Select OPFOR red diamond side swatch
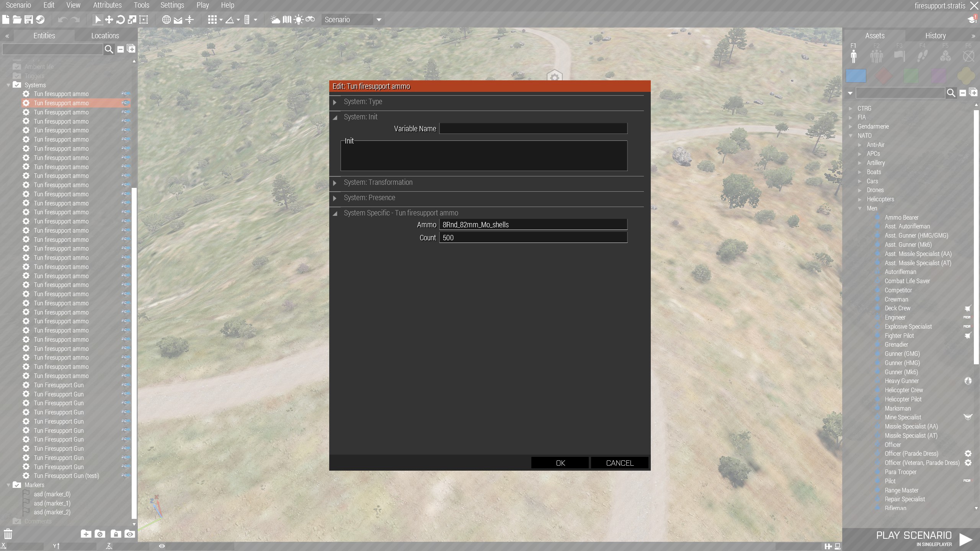 point(884,76)
